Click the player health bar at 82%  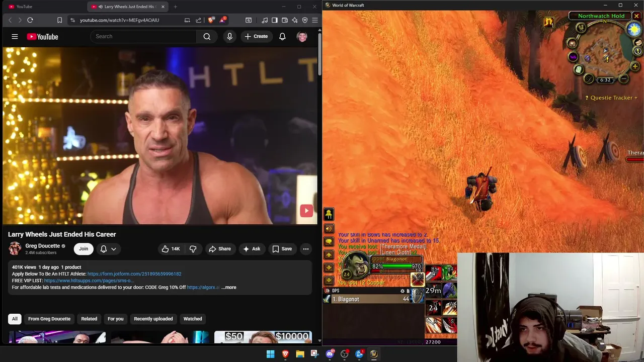tap(396, 266)
